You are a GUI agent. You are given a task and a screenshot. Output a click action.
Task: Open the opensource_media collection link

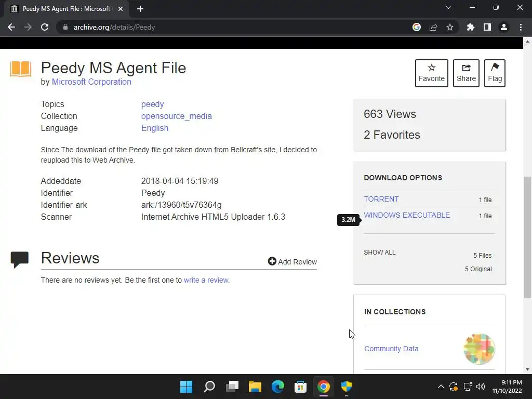pos(177,116)
